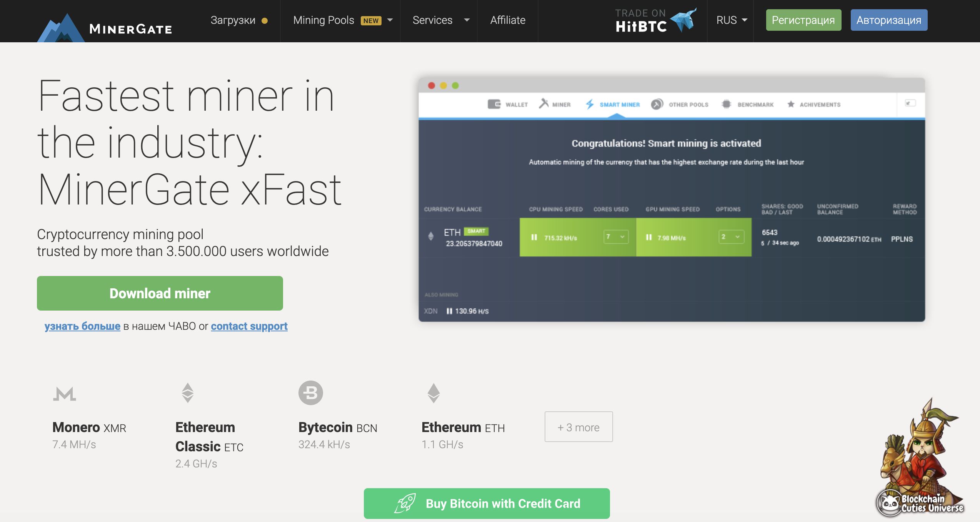Select the unconfirmed balance 0.000492367102 ETH
Viewport: 980px width, 522px height.
pos(849,239)
